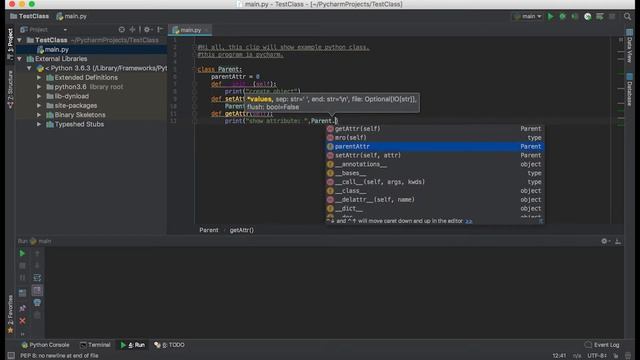Expand Extended Definitions folder
This screenshot has width=640, height=360.
tap(39, 78)
